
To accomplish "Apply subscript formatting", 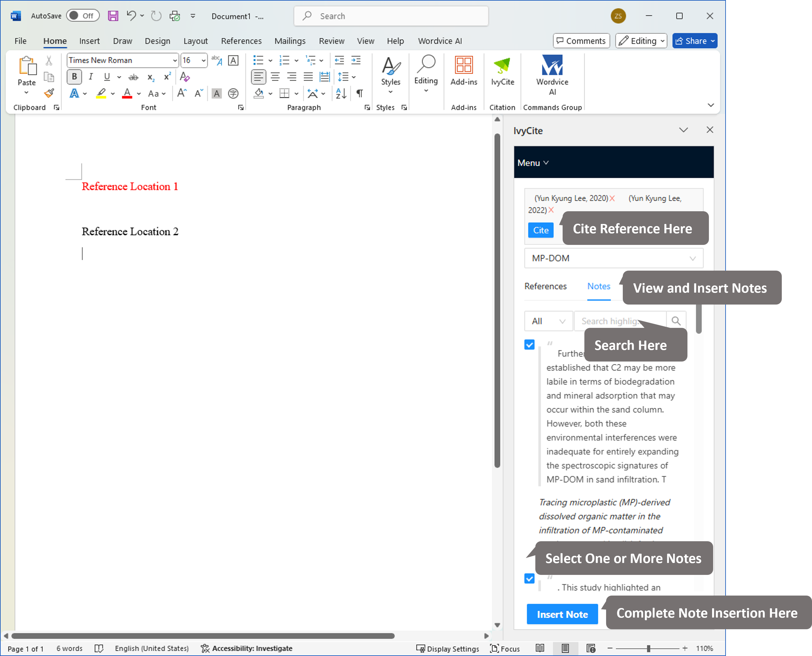I will [151, 77].
